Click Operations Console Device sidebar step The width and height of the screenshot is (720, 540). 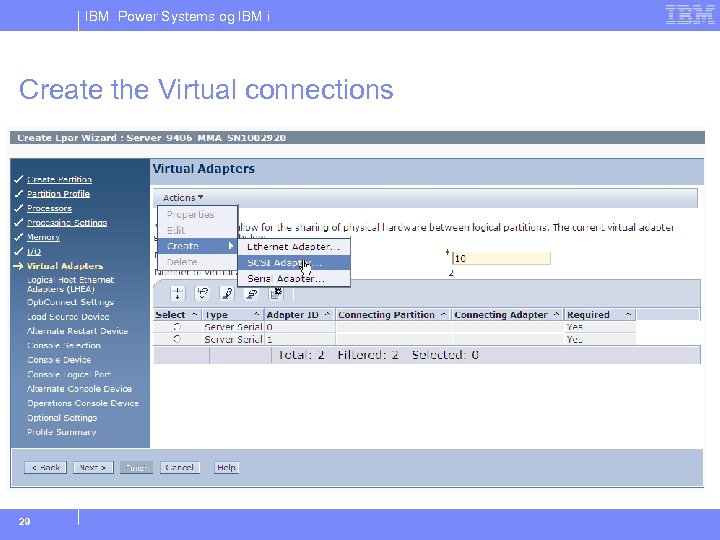point(83,403)
